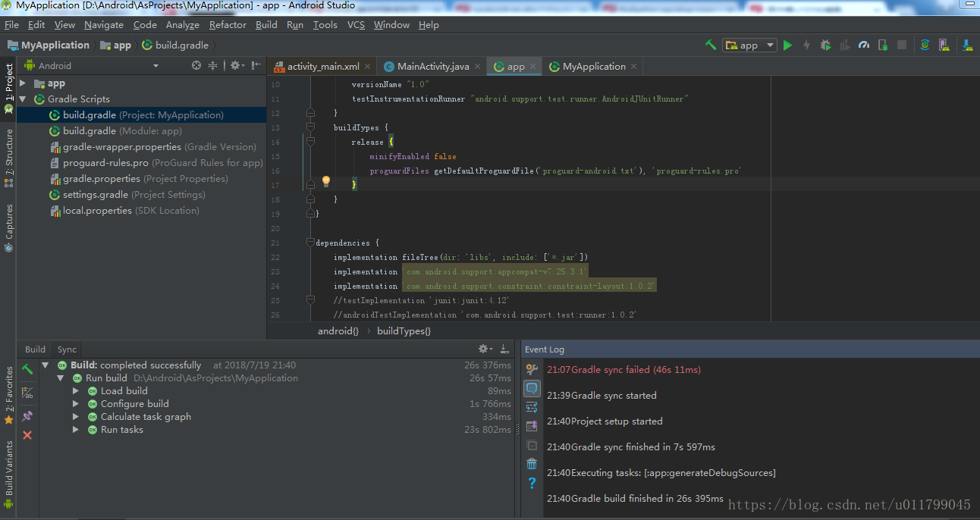Open the Structure tool window

pos(8,157)
